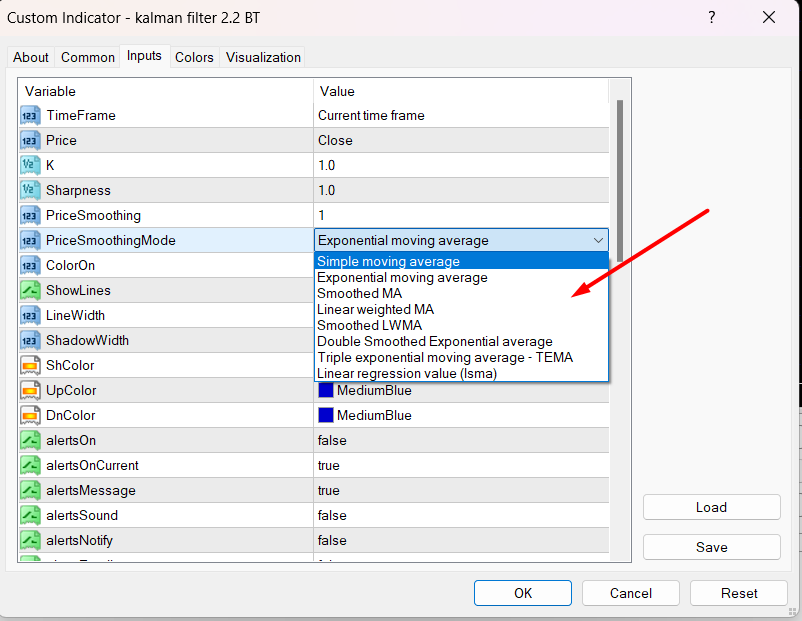
Task: Edit the PriceSmoothing value 1
Action: pos(461,216)
